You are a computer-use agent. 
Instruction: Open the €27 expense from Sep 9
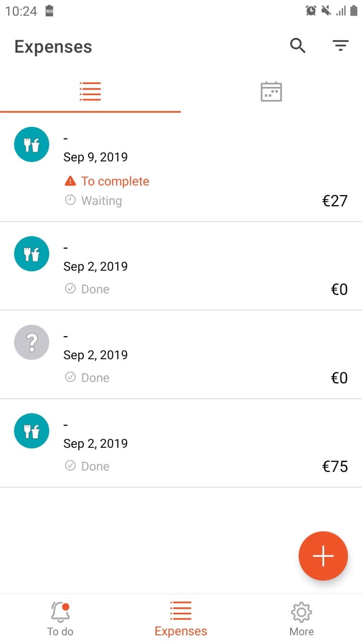click(x=181, y=167)
